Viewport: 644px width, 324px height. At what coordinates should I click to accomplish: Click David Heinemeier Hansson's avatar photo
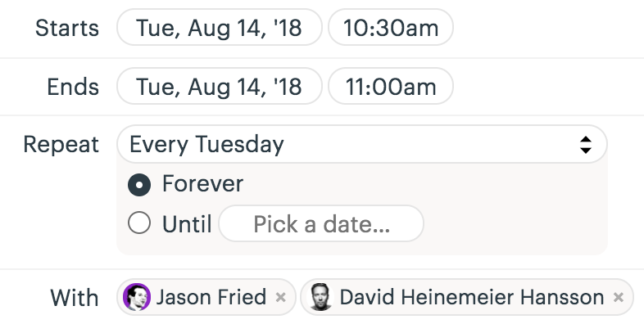pyautogui.click(x=320, y=297)
